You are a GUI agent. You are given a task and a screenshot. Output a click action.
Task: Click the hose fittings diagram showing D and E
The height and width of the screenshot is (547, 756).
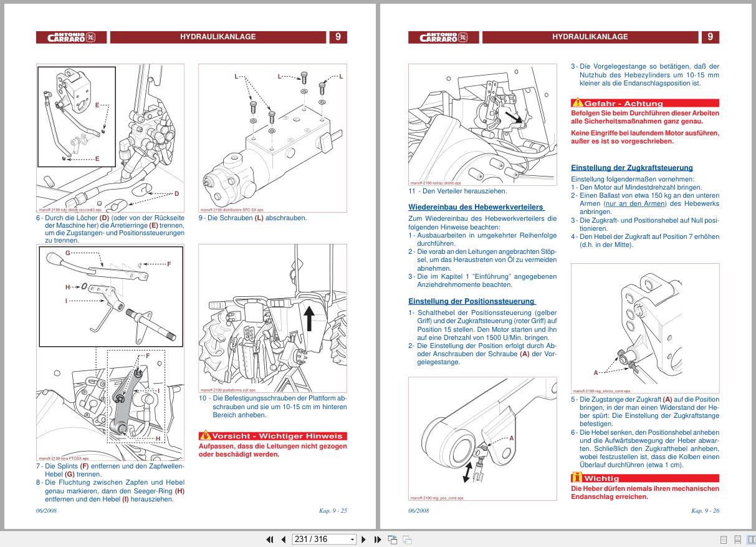[x=110, y=138]
